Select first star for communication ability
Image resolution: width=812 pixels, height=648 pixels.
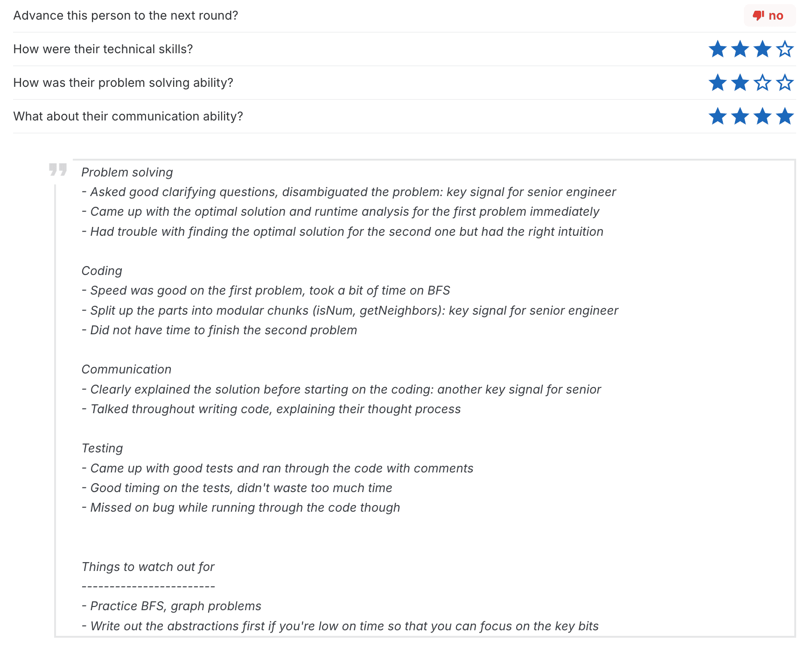[718, 116]
